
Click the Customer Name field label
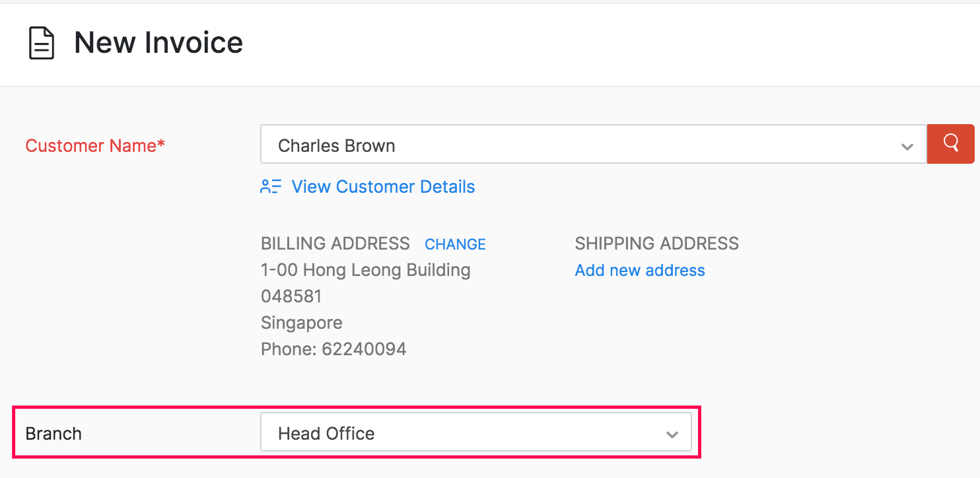point(94,145)
